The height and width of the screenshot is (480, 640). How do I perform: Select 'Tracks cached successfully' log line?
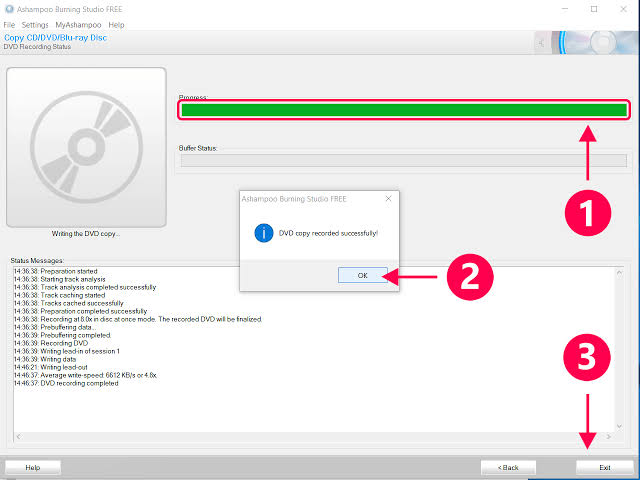(x=69, y=303)
